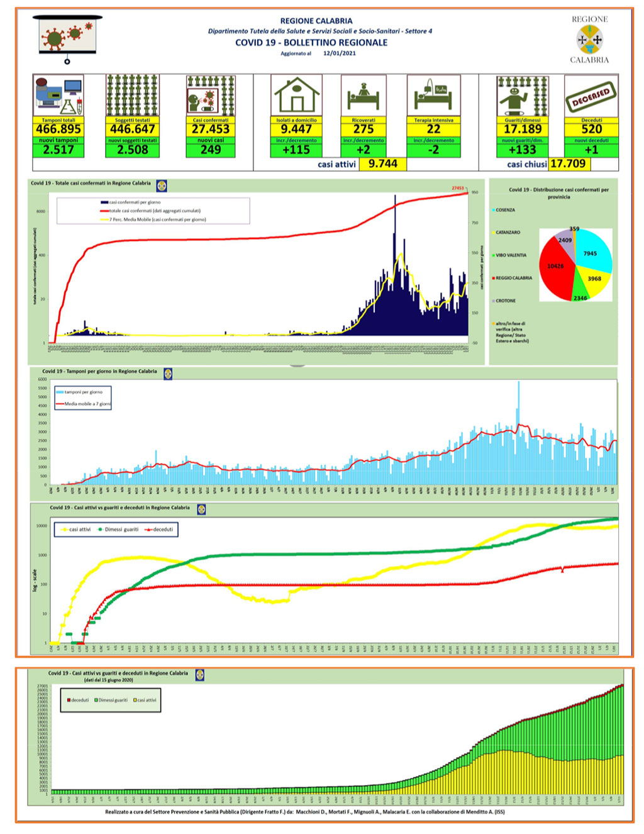Click the +1 nuovi deceduti value
This screenshot has height=834, width=644.
[x=591, y=150]
